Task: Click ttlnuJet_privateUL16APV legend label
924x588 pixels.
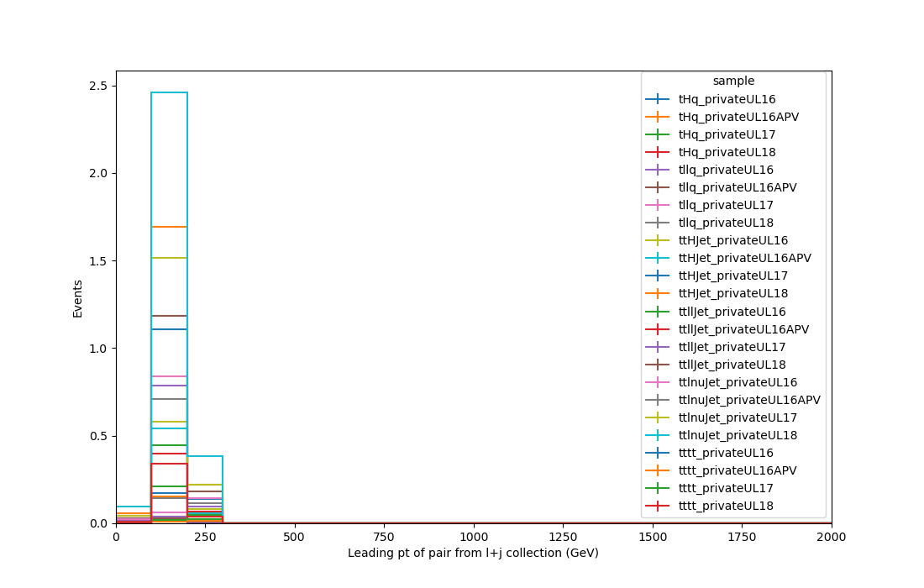Action: coord(749,401)
